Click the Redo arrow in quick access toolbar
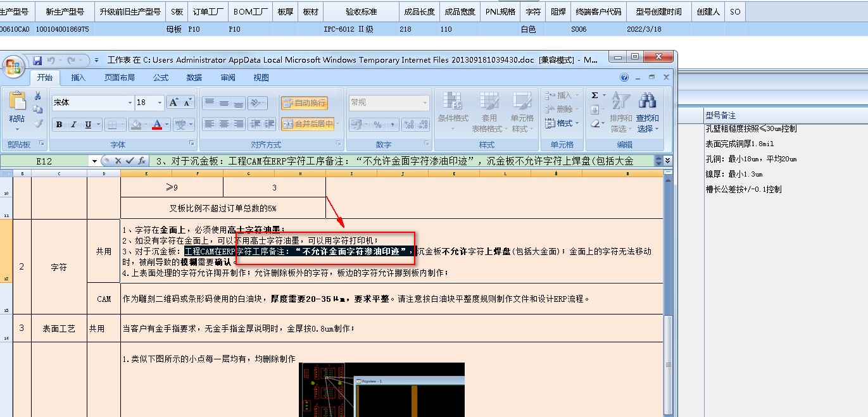Image resolution: width=868 pixels, height=417 pixels. tap(70, 60)
